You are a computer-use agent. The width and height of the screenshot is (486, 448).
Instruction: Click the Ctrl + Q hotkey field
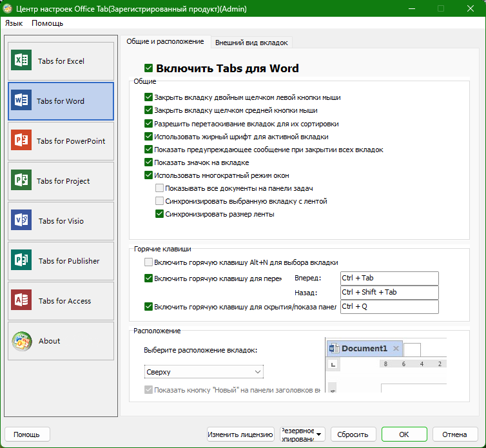coord(389,307)
